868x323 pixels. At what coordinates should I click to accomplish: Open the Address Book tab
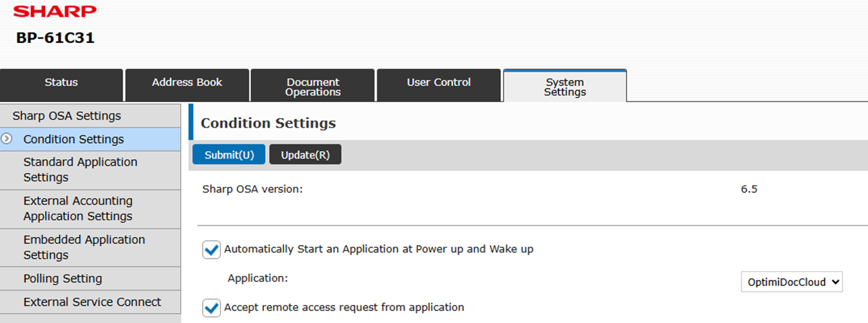[187, 83]
